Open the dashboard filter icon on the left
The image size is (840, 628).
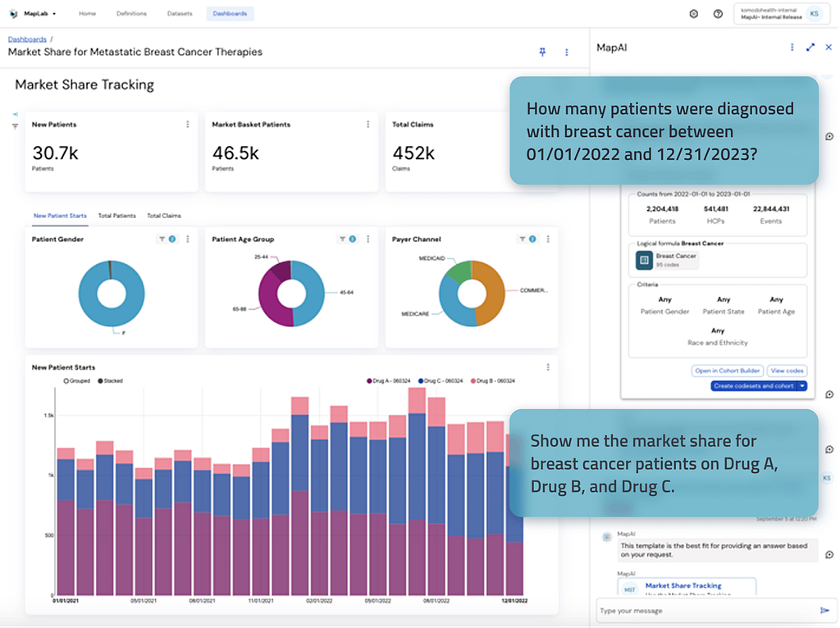point(15,126)
